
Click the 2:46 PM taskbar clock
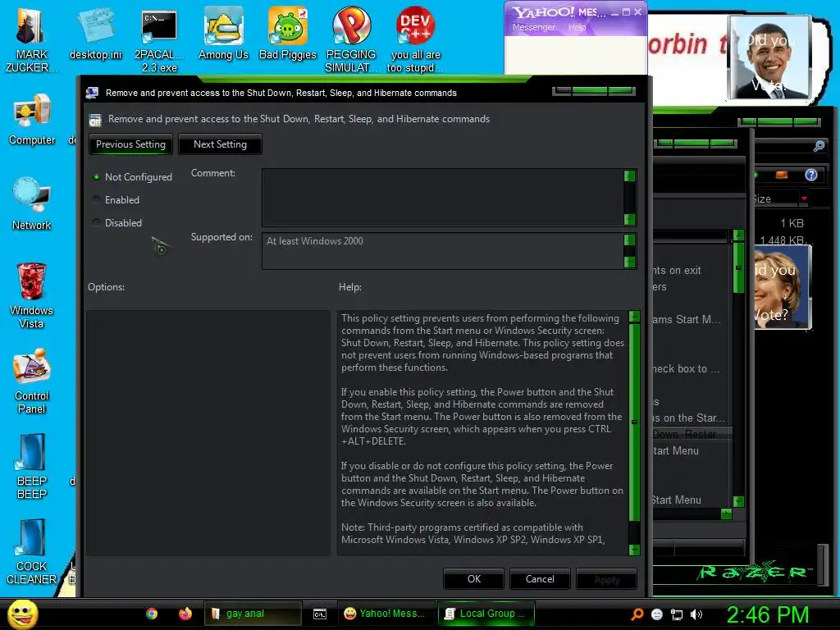tap(767, 614)
